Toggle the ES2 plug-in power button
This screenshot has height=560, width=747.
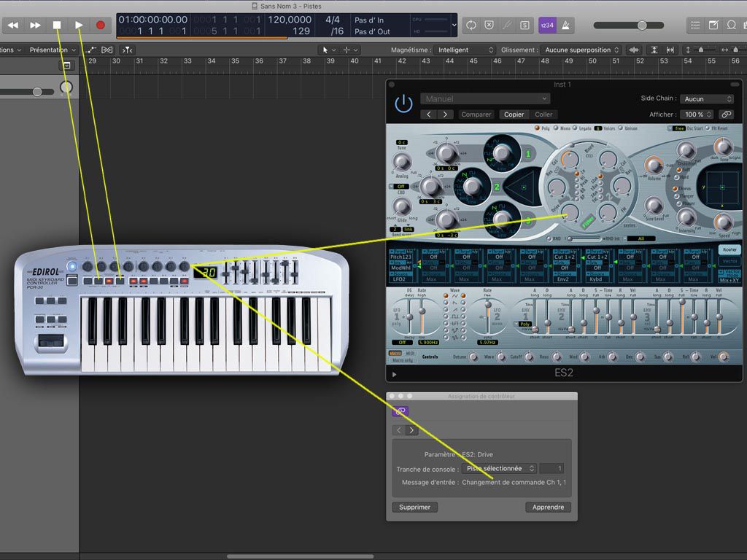(x=403, y=104)
